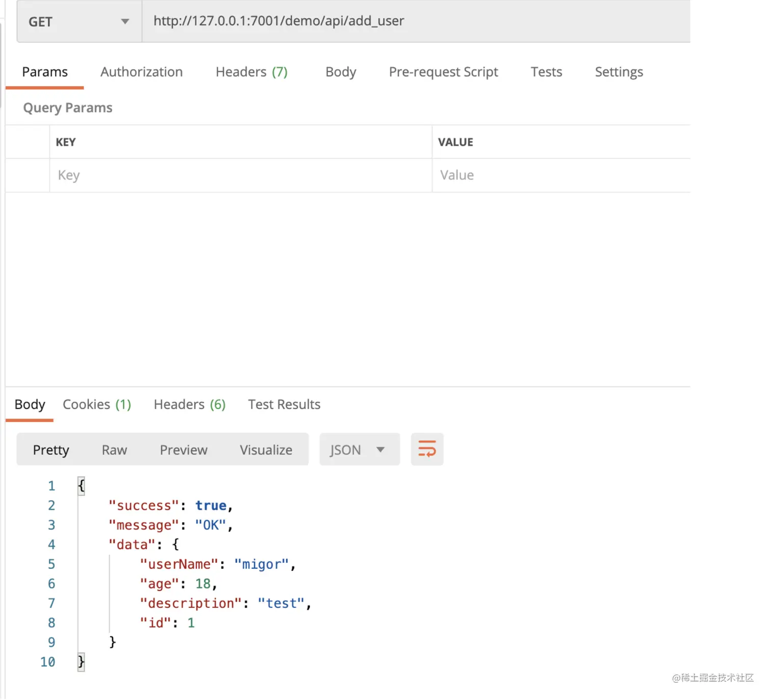Click the Query Params heading
771x700 pixels.
click(x=68, y=108)
